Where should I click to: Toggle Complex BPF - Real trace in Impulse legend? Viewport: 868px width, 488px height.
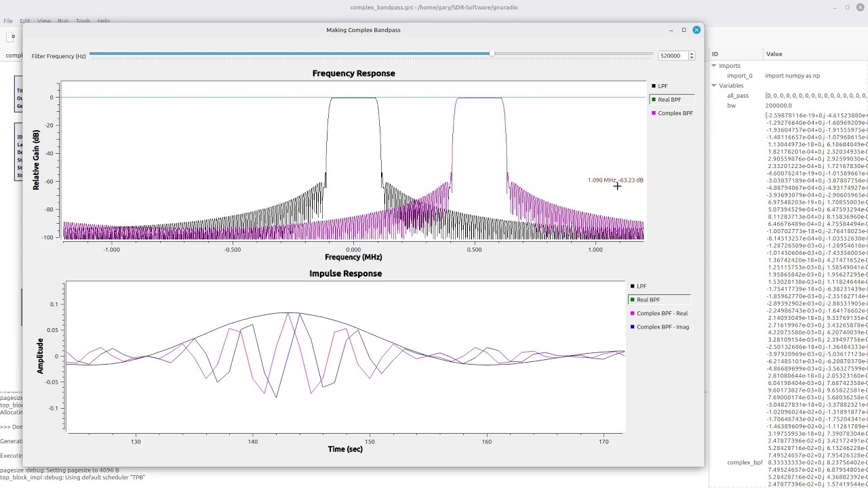pyautogui.click(x=658, y=313)
